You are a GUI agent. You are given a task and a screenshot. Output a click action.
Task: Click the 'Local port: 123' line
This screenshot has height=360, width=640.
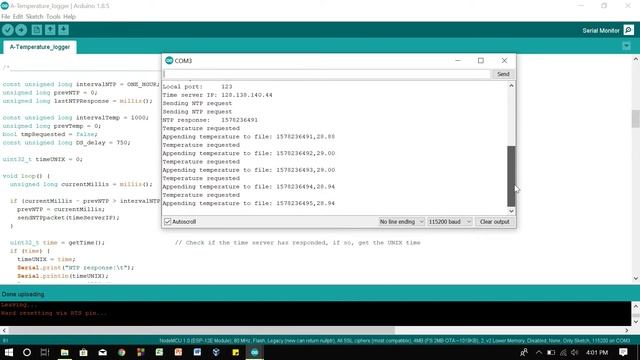coord(198,87)
